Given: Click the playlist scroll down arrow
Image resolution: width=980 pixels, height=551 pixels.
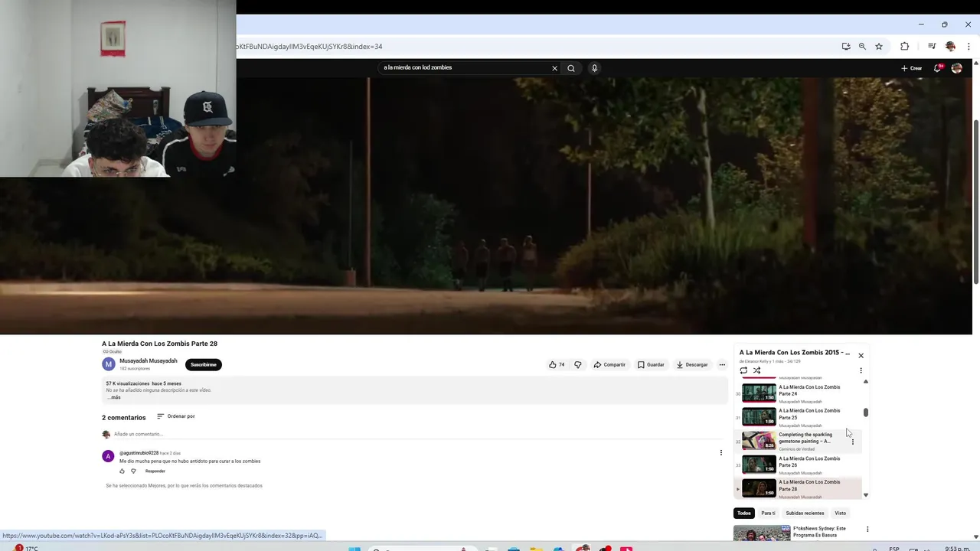Looking at the screenshot, I should (866, 495).
